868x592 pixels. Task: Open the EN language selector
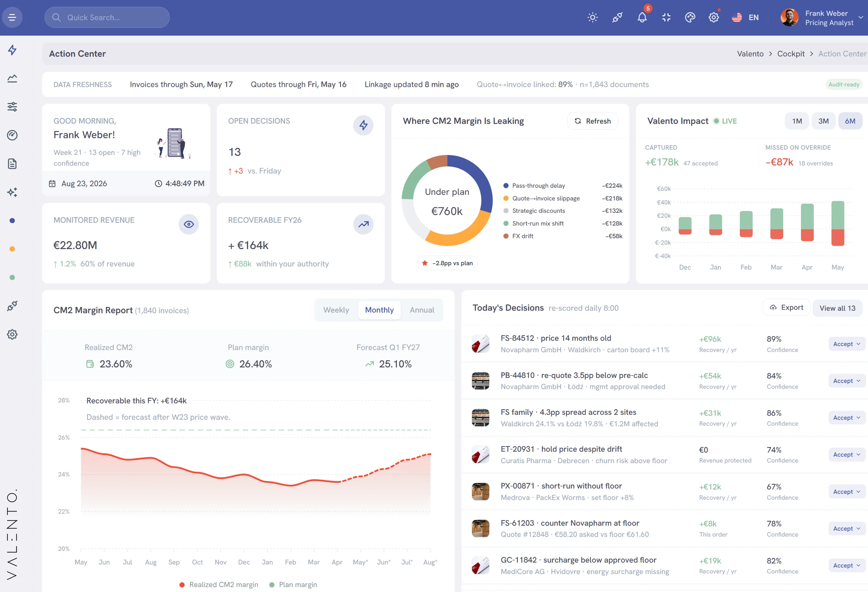(x=745, y=18)
